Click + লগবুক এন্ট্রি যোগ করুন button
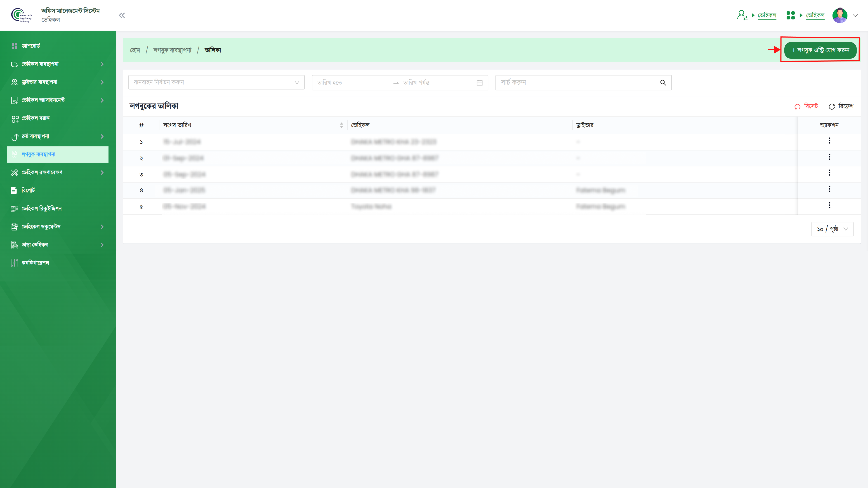This screenshot has height=488, width=868. click(x=820, y=50)
